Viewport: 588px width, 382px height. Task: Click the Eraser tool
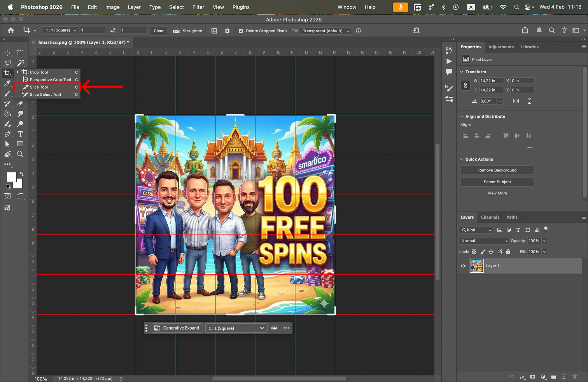[x=21, y=104]
